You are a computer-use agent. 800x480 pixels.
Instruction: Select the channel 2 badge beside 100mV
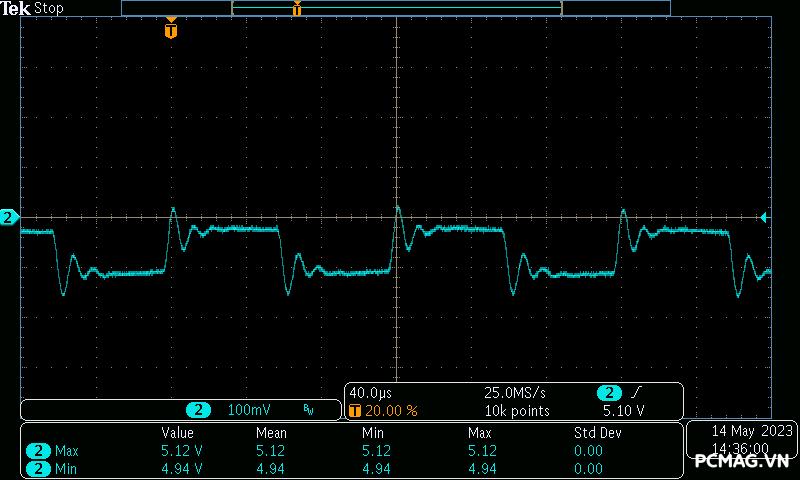pos(200,410)
